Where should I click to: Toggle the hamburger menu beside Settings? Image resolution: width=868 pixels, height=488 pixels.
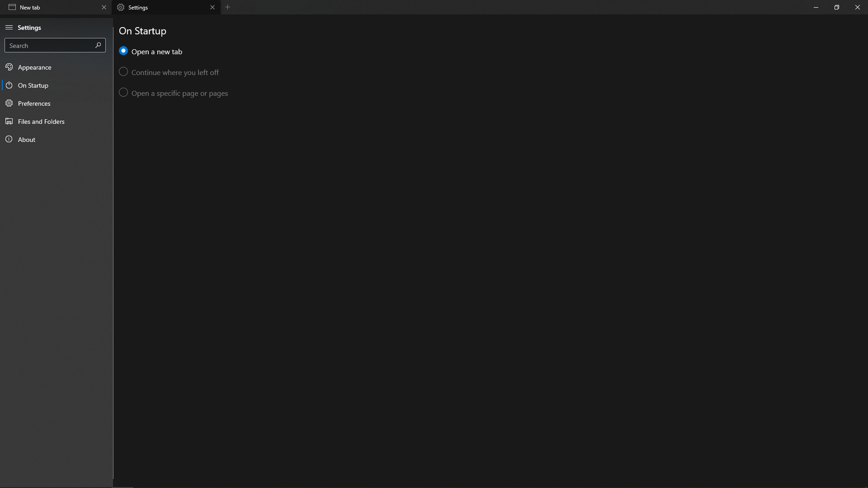point(9,28)
